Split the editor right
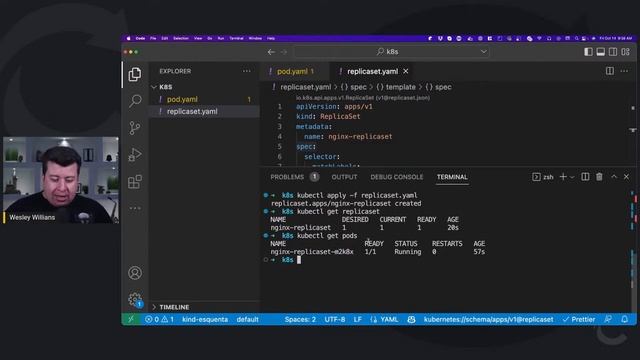The image size is (640, 360). pyautogui.click(x=609, y=71)
